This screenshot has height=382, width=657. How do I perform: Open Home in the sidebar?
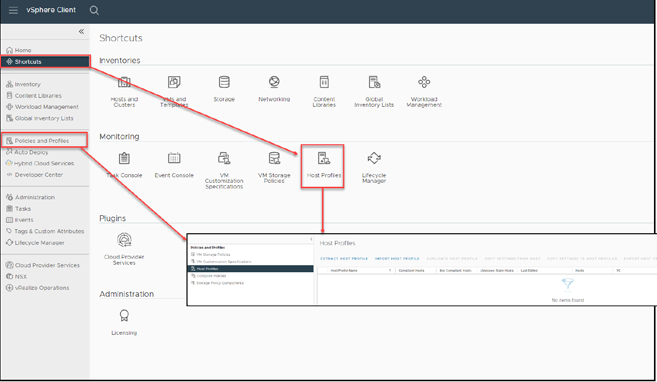tap(19, 50)
